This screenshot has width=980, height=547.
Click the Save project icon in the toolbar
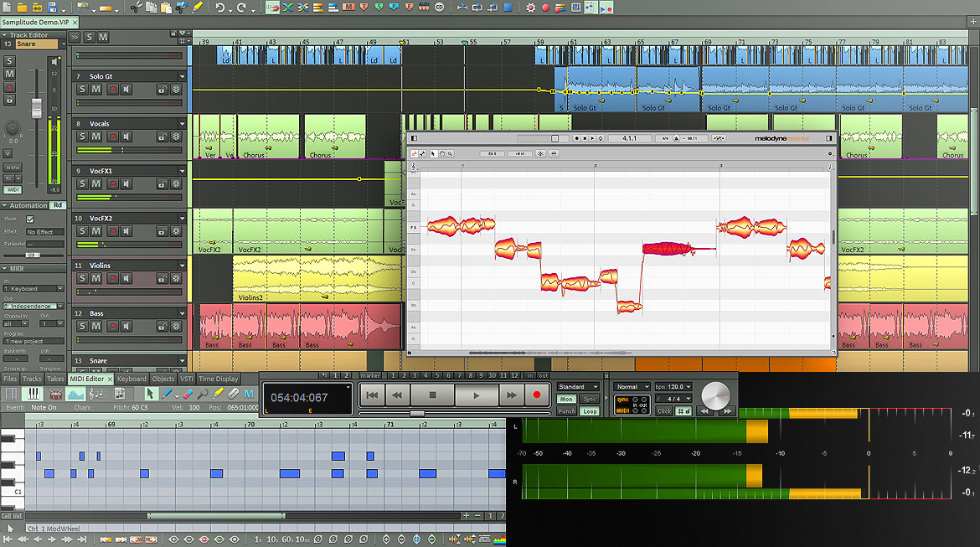pyautogui.click(x=52, y=8)
